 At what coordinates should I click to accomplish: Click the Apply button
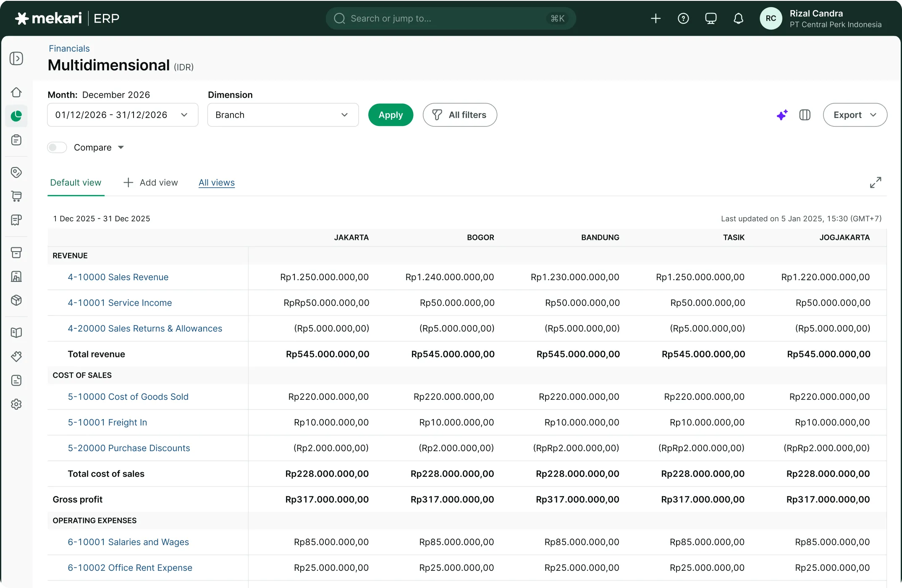391,115
